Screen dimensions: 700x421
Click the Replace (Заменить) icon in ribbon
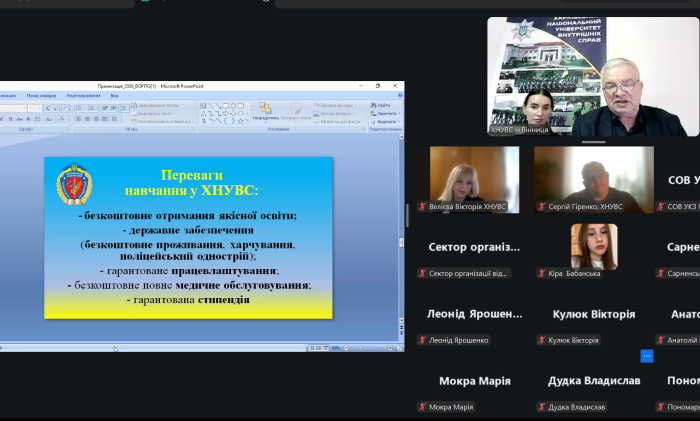382,113
